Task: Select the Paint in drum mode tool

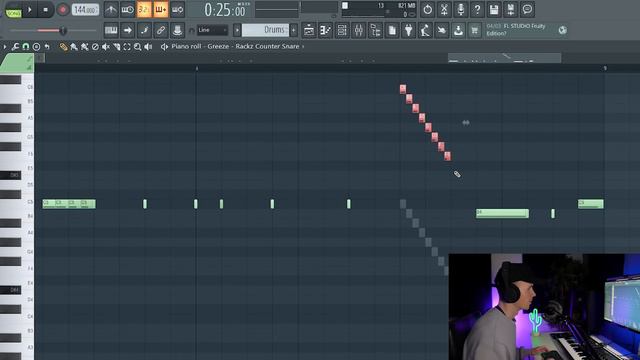Action: 84,47
